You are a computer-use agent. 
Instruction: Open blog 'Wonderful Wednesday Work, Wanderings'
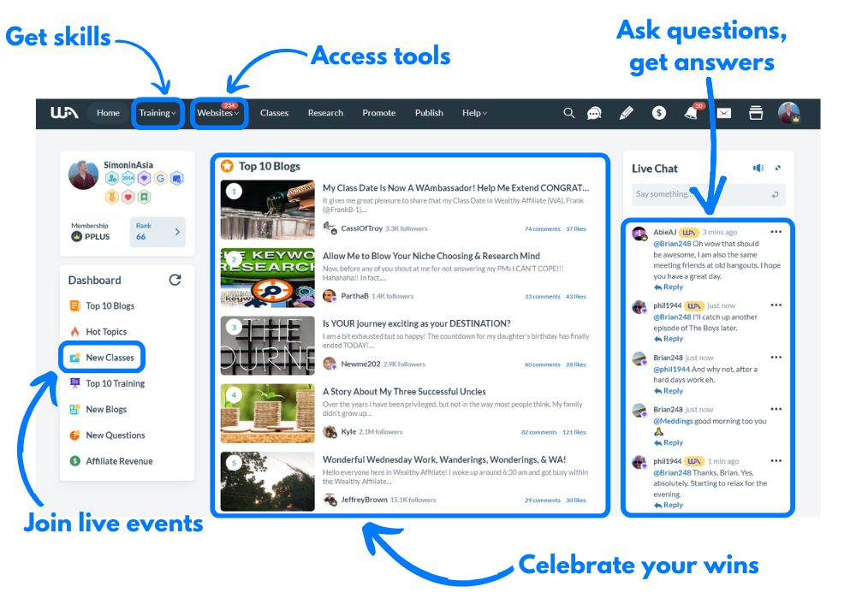point(444,459)
